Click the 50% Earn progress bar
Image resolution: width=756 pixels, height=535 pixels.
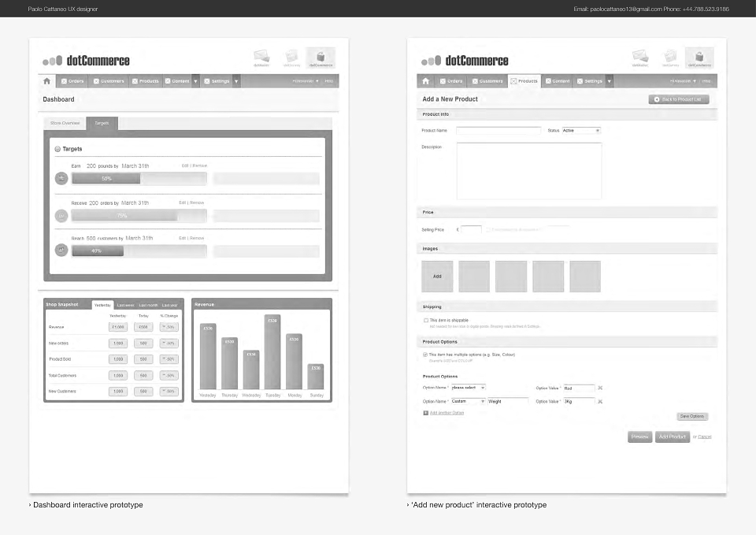click(x=139, y=179)
